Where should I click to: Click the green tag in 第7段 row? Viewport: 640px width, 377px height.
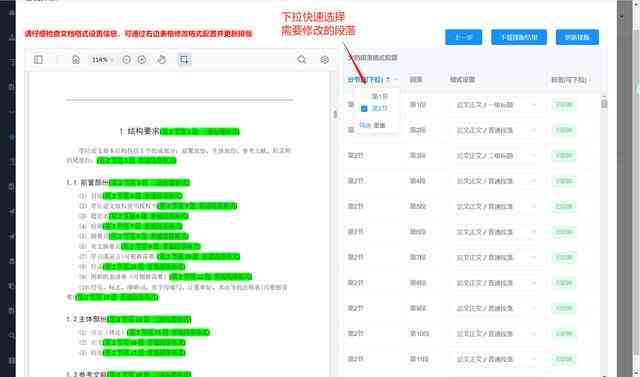[x=564, y=257]
